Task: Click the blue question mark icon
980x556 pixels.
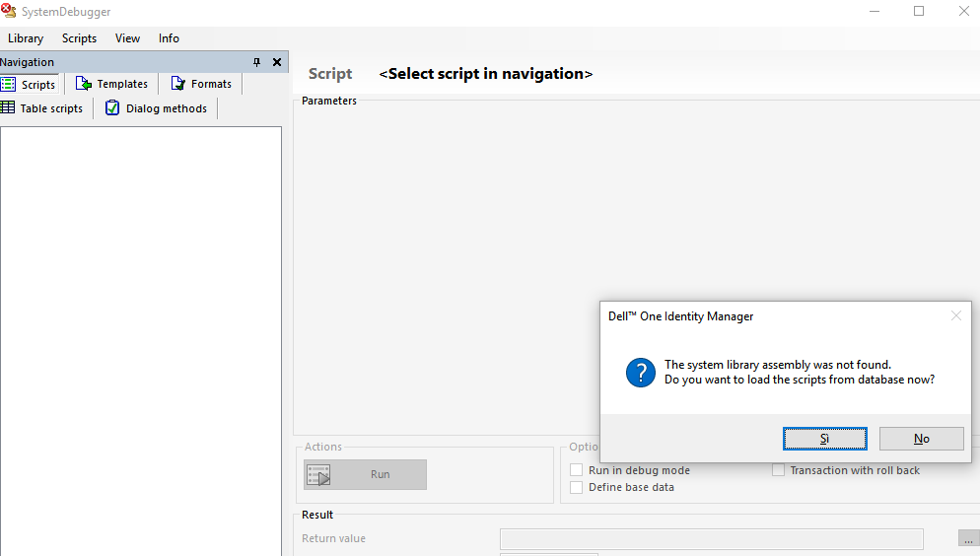Action: pos(641,373)
